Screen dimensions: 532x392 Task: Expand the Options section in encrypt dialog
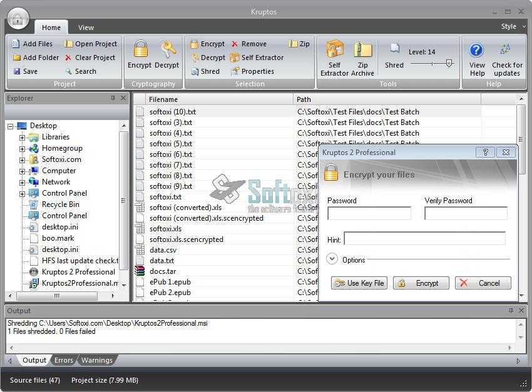point(332,259)
